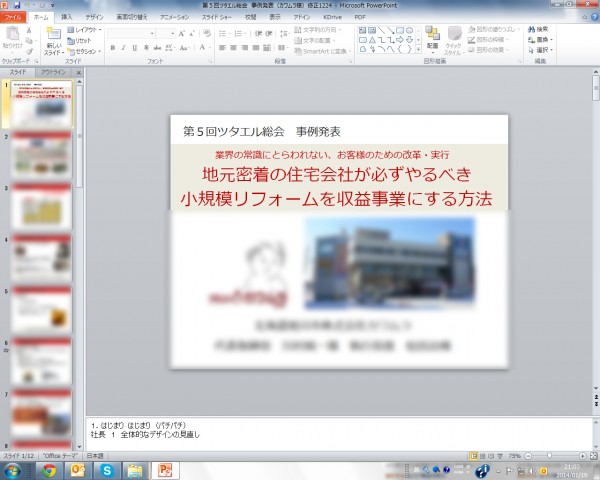The height and width of the screenshot is (480, 600).
Task: Click Find (検索) in editing group
Action: (538, 29)
